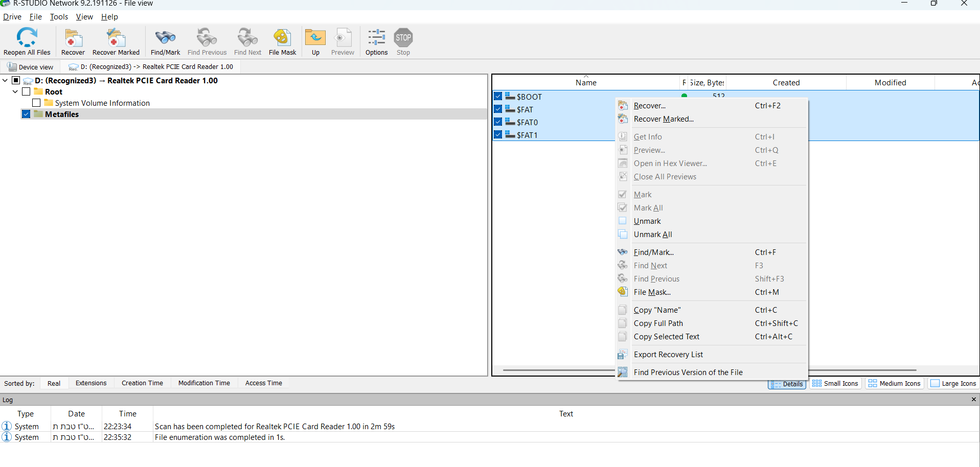Select the System Volume Information folder
Image resolution: width=980 pixels, height=467 pixels.
click(102, 103)
